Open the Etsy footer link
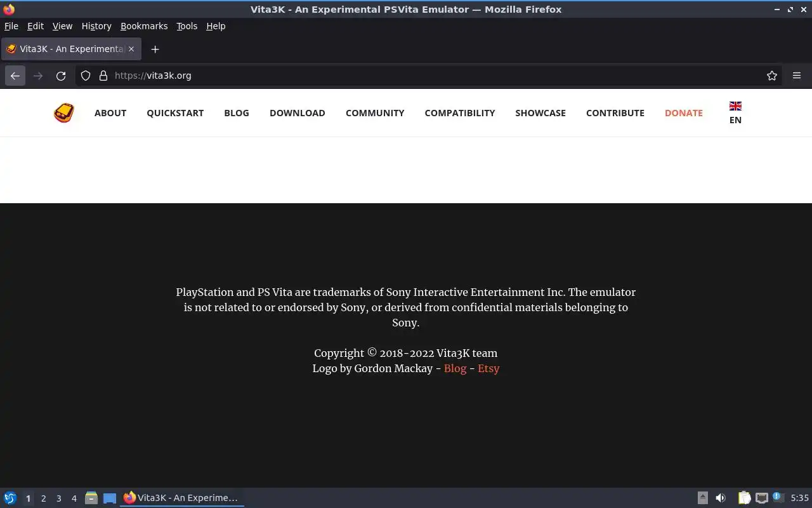Viewport: 812px width, 508px height. point(488,368)
